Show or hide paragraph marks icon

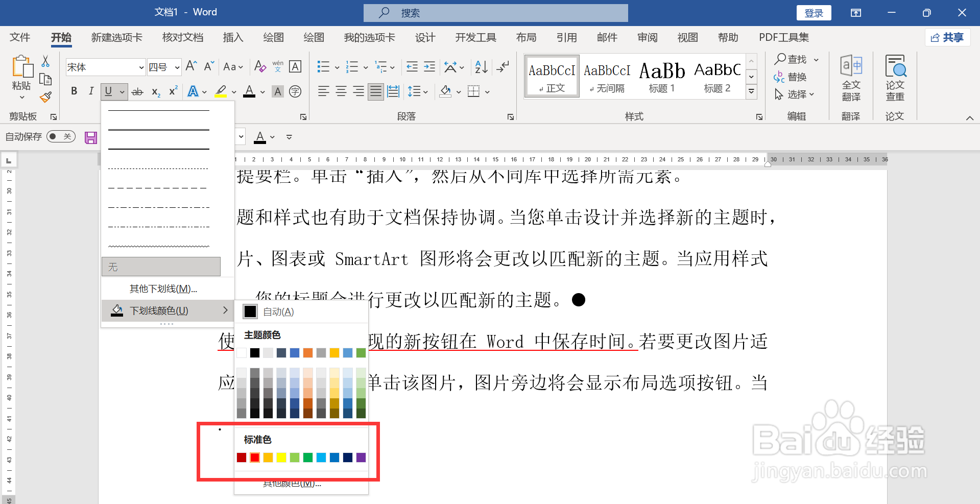[x=503, y=66]
